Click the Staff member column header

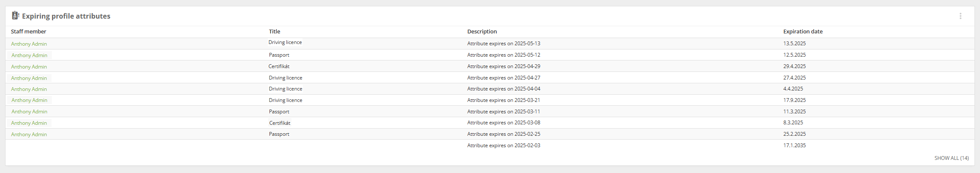(28, 32)
